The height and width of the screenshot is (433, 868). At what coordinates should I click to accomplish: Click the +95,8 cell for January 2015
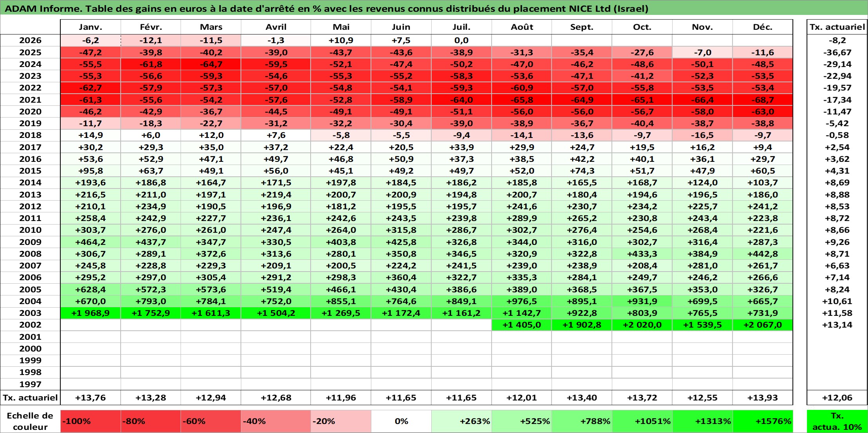tap(90, 171)
